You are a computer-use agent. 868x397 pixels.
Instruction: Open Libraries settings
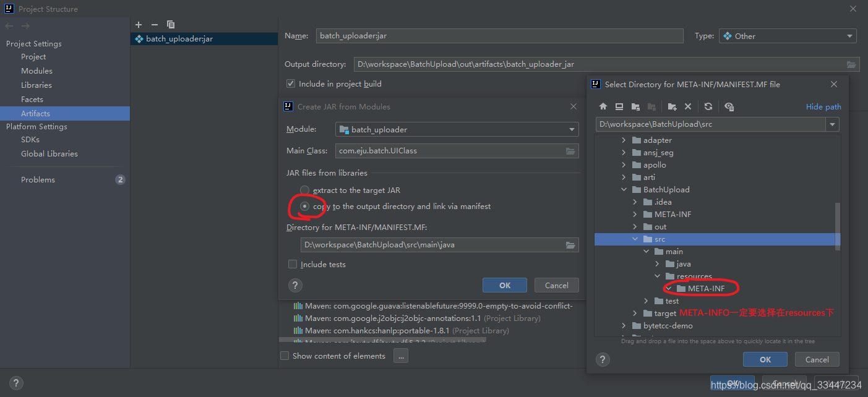click(x=37, y=85)
